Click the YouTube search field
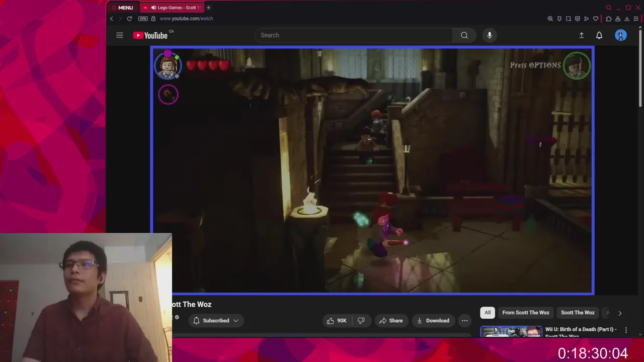Screen dimensions: 644x362 tap(354, 35)
